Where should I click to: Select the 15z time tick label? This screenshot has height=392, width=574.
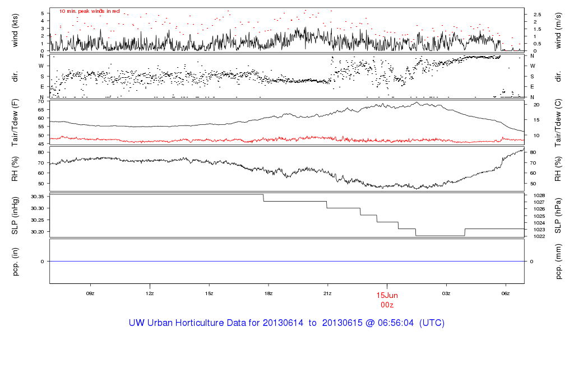click(x=209, y=293)
